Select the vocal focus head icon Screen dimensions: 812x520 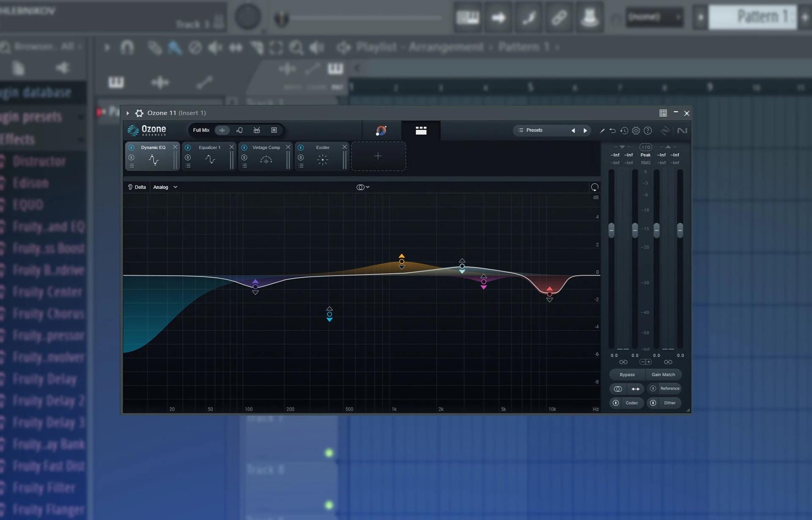[240, 130]
